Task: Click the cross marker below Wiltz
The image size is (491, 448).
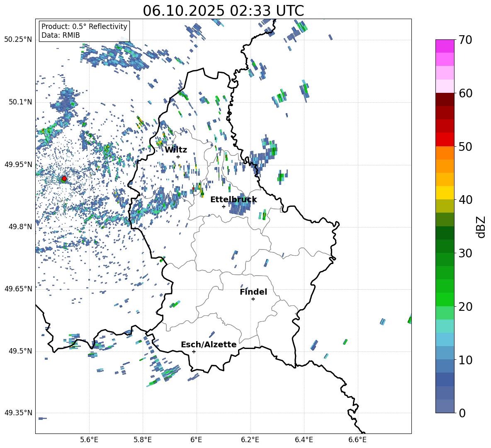Action: tap(178, 157)
